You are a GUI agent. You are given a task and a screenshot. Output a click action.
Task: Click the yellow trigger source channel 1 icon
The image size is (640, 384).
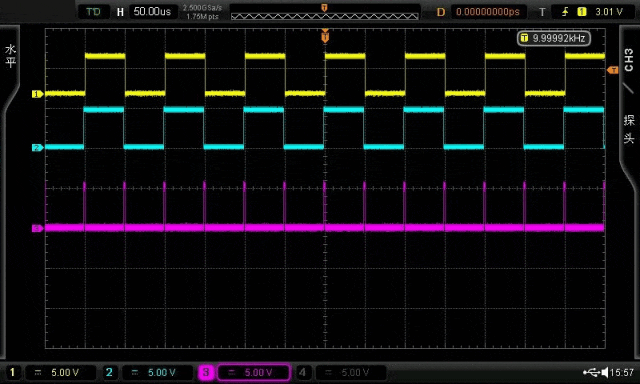[582, 12]
